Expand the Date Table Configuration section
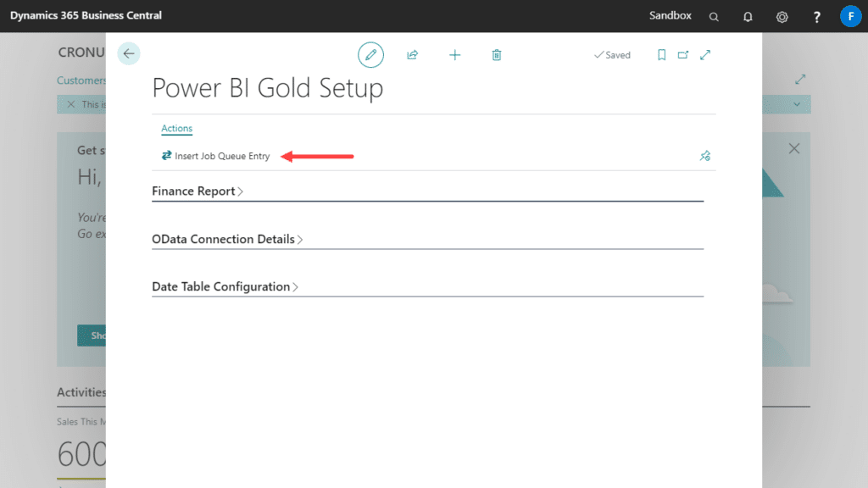This screenshot has width=868, height=488. point(222,286)
